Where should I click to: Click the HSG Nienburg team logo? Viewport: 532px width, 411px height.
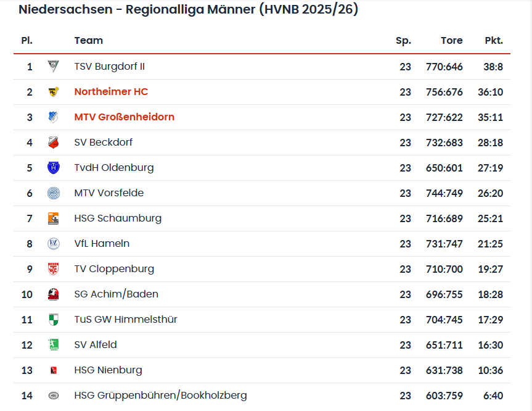click(x=54, y=370)
